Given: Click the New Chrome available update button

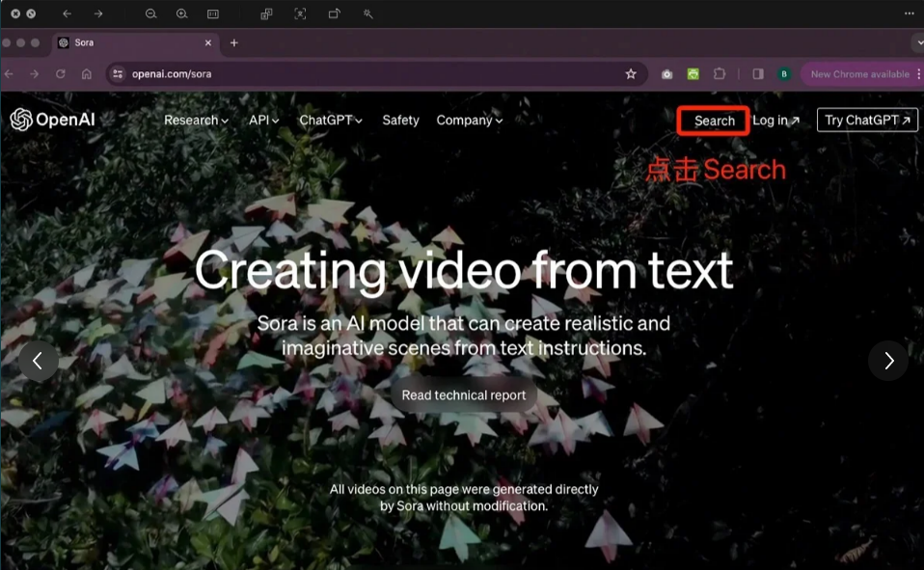Looking at the screenshot, I should point(860,74).
